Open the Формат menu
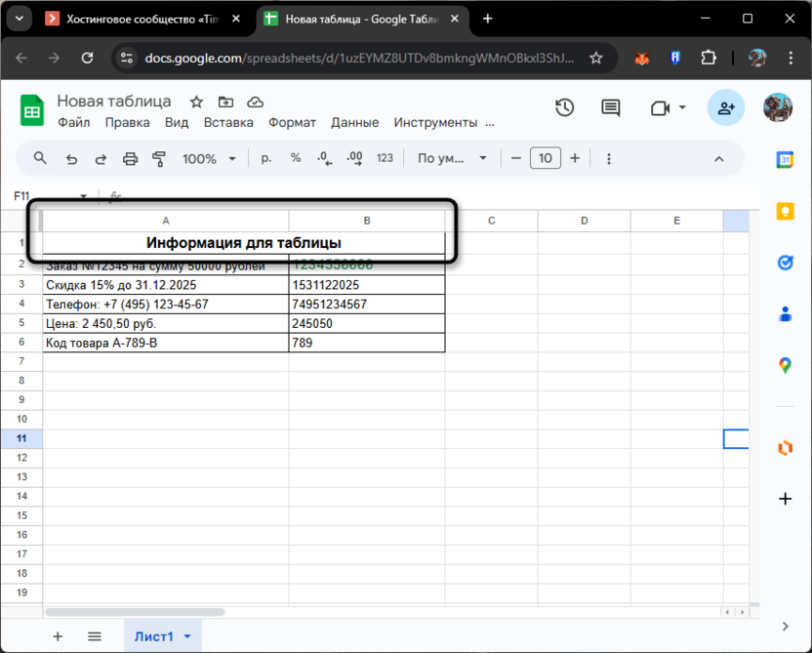The width and height of the screenshot is (812, 653). click(x=292, y=122)
